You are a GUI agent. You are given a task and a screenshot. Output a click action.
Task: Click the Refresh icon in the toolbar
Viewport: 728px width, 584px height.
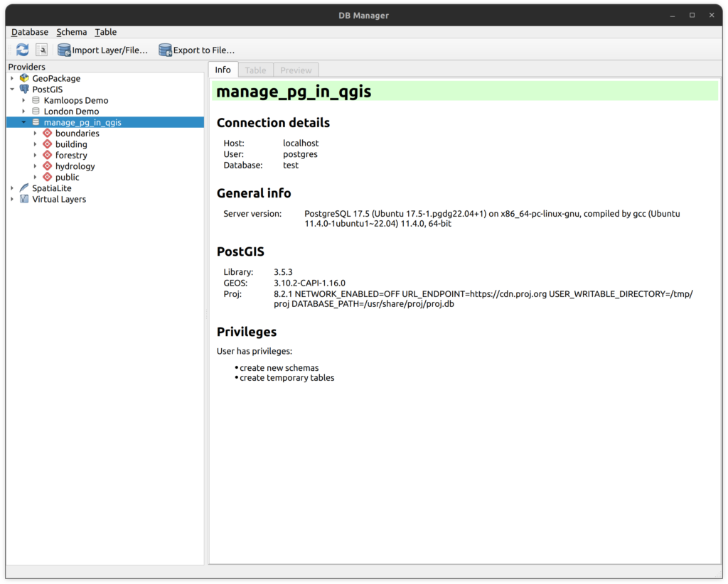(23, 50)
